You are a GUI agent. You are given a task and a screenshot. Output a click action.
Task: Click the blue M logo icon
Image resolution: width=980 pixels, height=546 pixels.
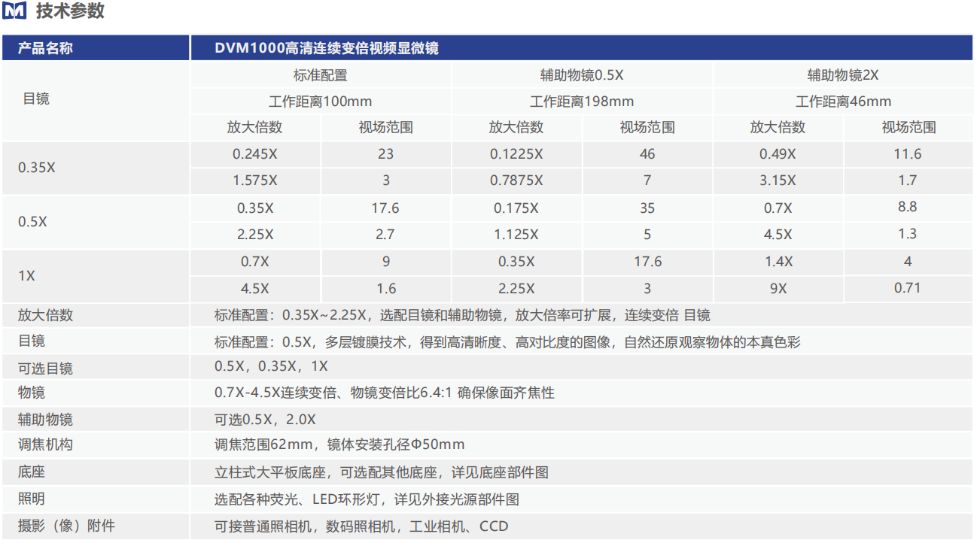(x=14, y=11)
